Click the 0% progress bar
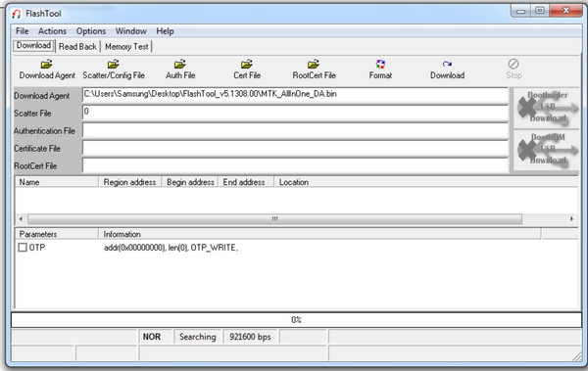This screenshot has height=371, width=588. [296, 320]
